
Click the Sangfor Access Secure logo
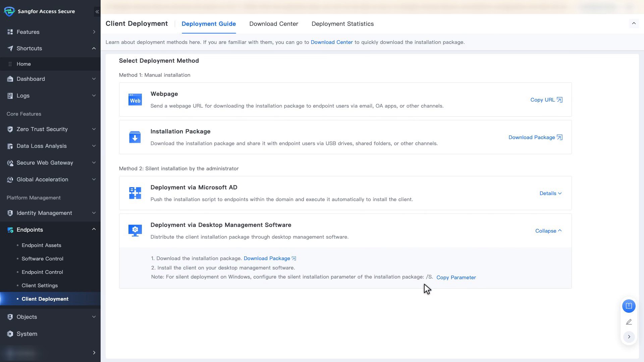(9, 11)
